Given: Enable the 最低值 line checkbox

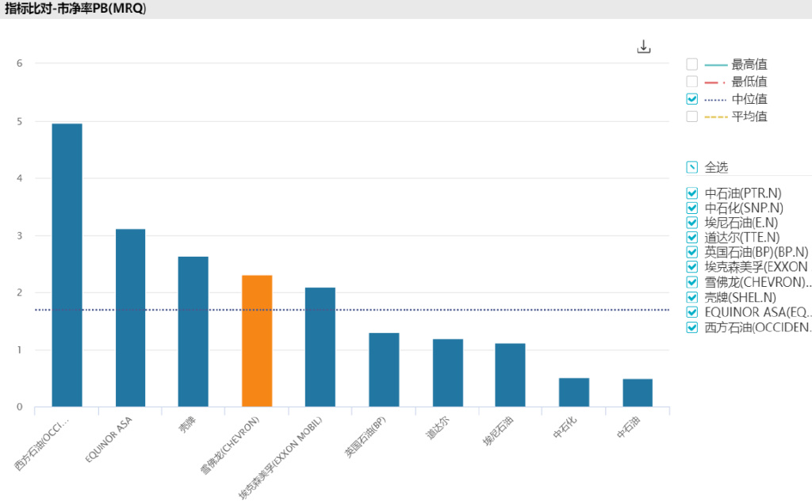Looking at the screenshot, I should click(x=691, y=82).
